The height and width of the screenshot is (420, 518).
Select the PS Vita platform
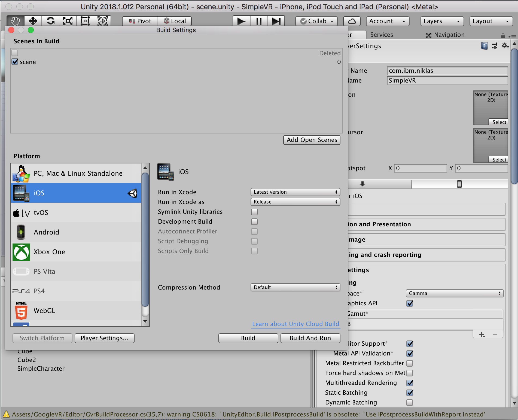pos(76,271)
